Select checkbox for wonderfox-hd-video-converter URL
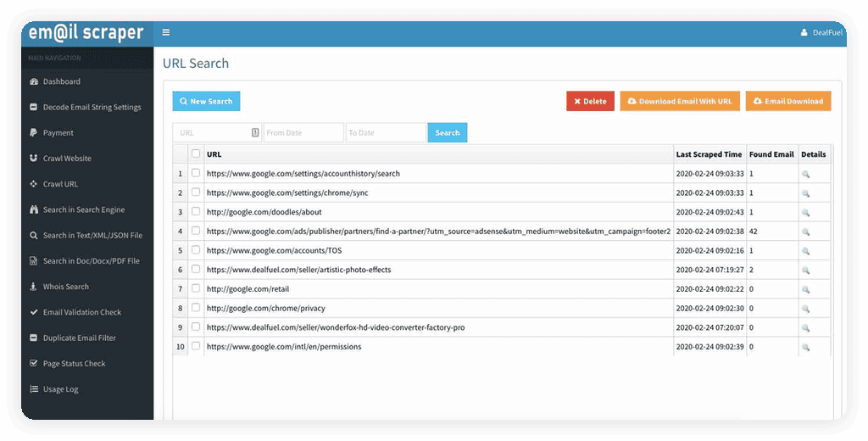The image size is (868, 441). coord(196,327)
